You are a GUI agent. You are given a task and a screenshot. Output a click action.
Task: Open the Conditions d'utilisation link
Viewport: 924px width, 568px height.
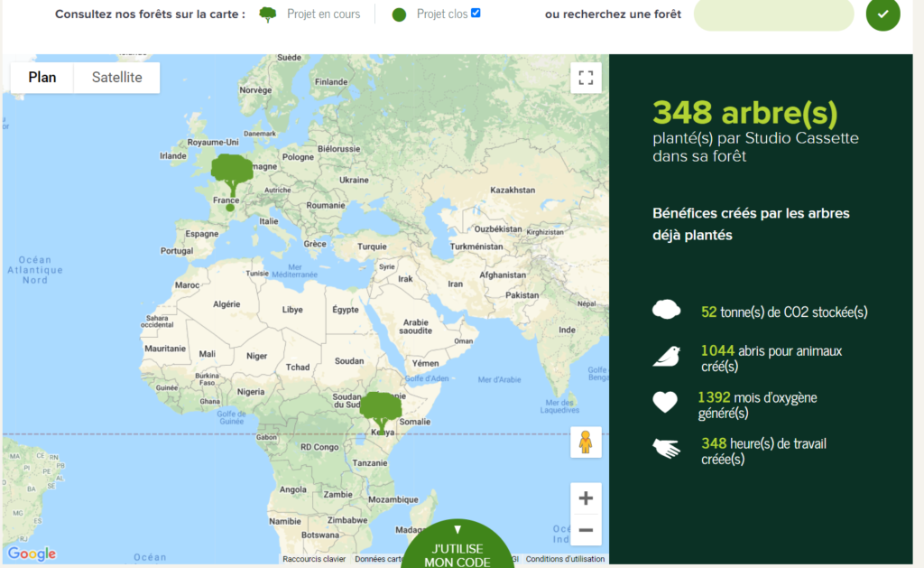pyautogui.click(x=565, y=559)
